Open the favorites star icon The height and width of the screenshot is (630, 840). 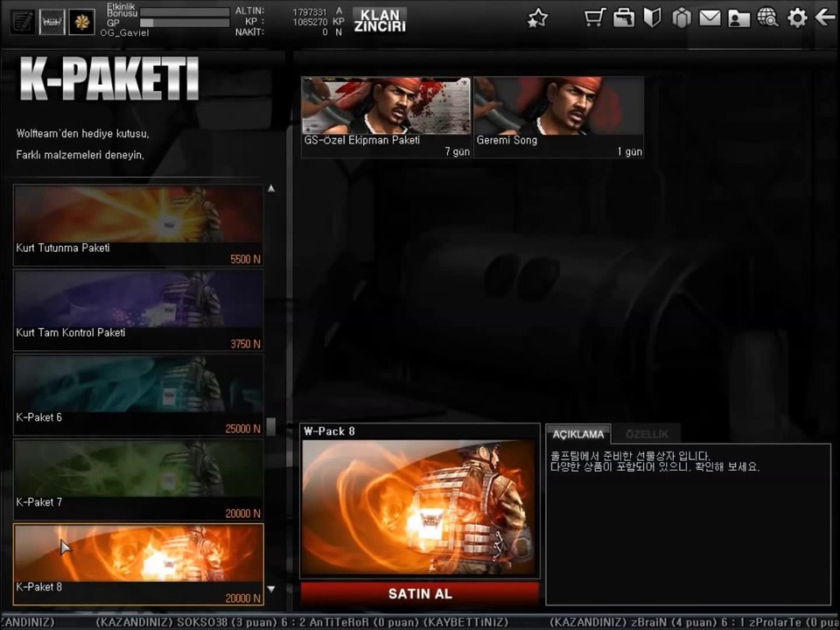(x=537, y=18)
